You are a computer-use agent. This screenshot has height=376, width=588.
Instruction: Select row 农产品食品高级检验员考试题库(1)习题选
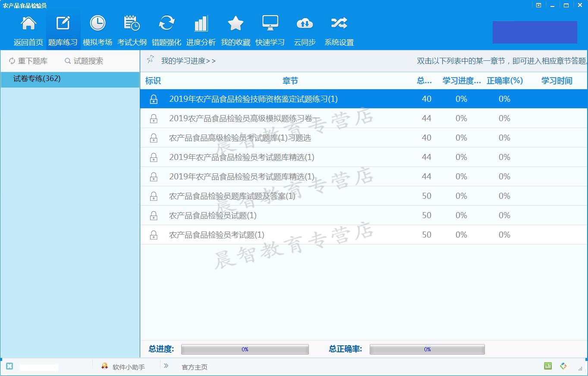coord(364,138)
